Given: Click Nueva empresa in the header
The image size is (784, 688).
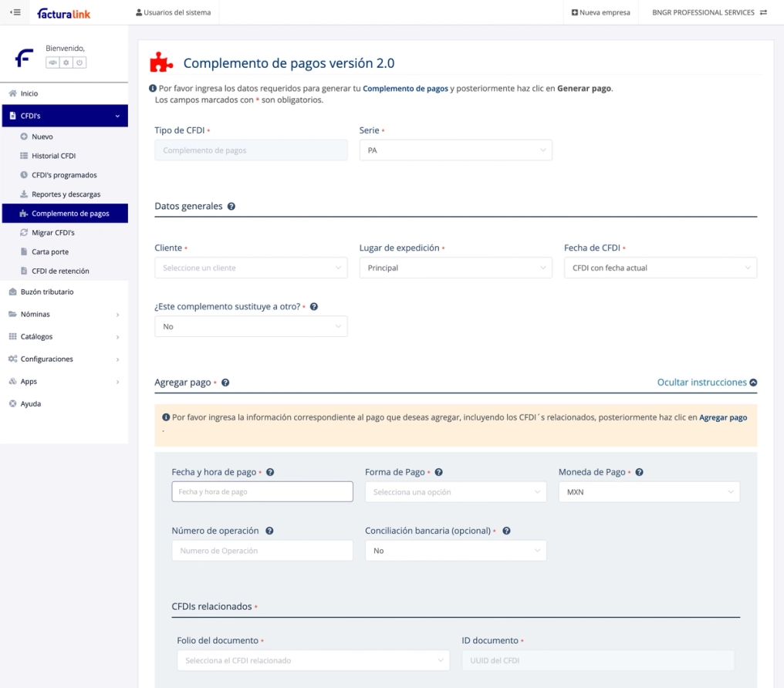Looking at the screenshot, I should [600, 12].
